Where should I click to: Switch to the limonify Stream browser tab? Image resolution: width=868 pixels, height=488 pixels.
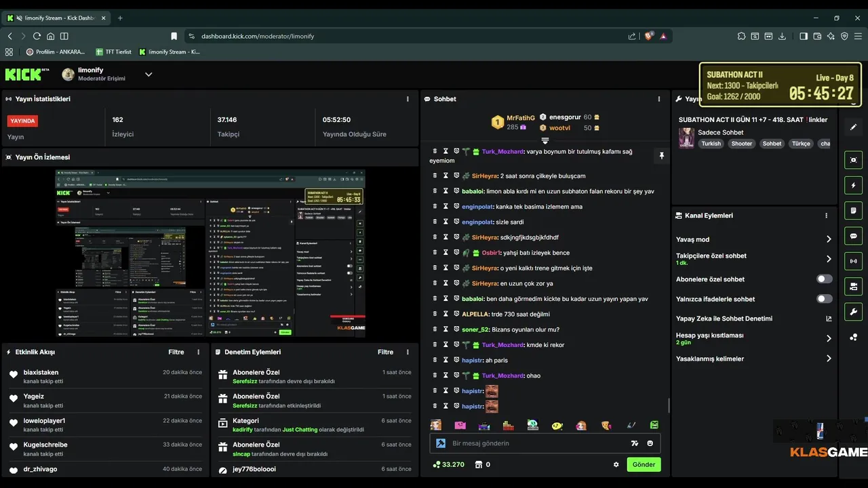pos(56,18)
